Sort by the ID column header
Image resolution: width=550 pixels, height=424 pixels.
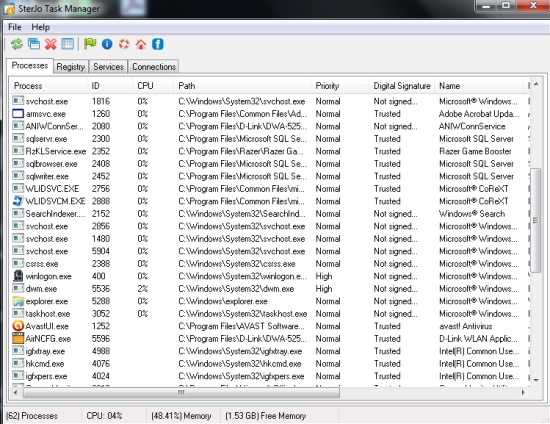(x=110, y=86)
